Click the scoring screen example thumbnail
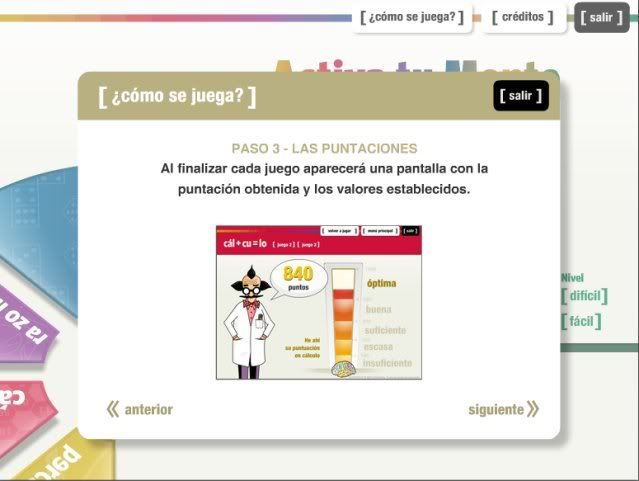The image size is (639, 481). click(319, 302)
